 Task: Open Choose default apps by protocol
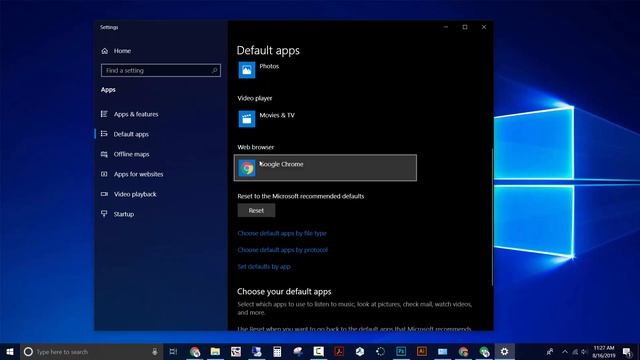tap(282, 250)
